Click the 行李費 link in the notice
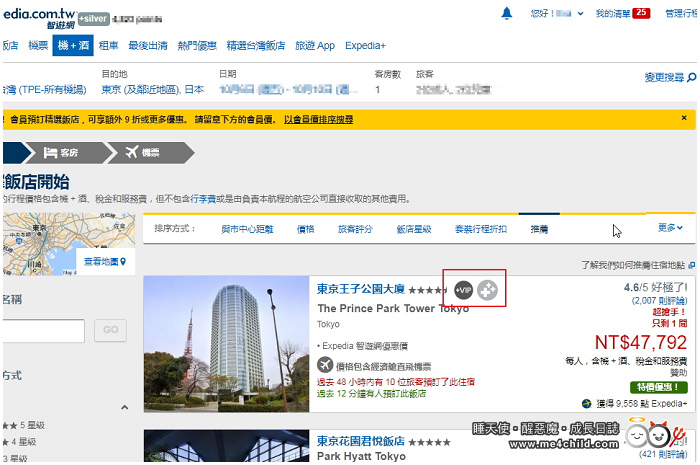700x465 pixels. coord(203,199)
